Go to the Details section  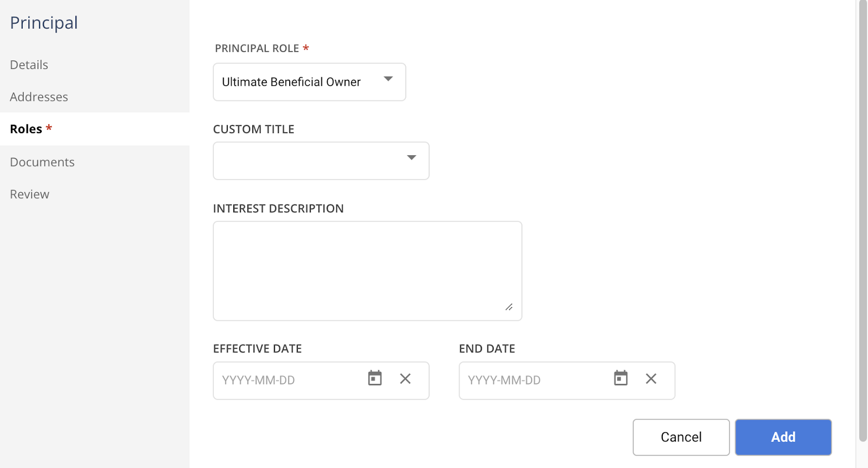[x=29, y=65]
